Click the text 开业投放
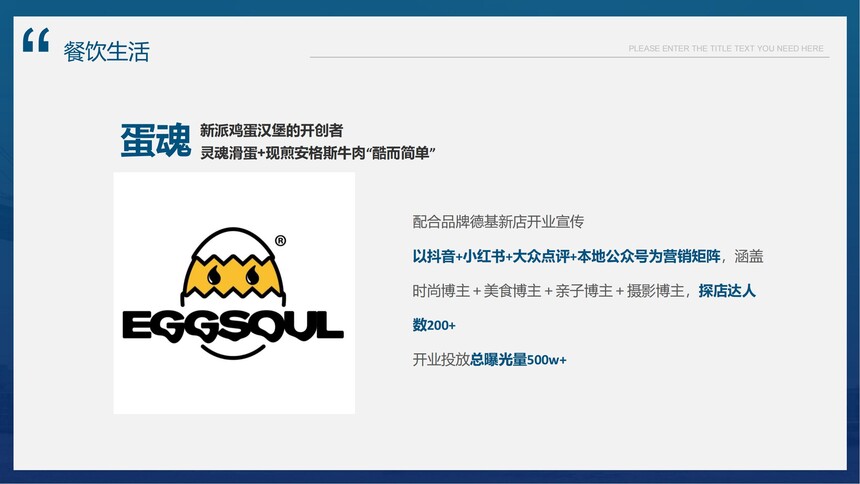 click(x=441, y=359)
